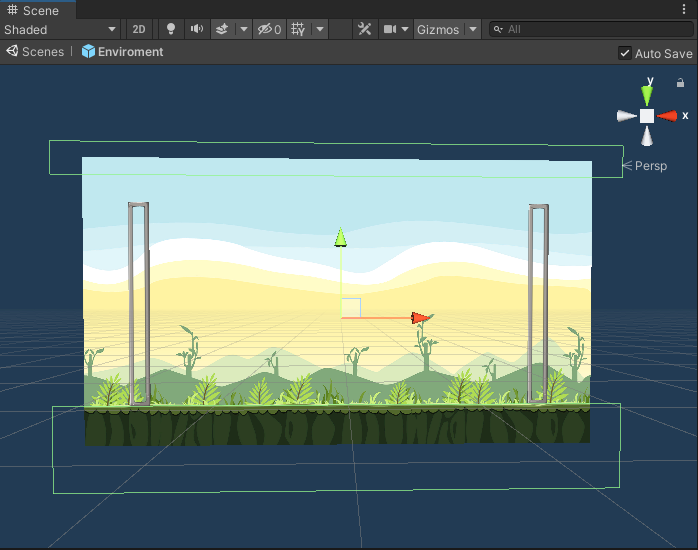Expand the grid settings dropdown arrow
This screenshot has width=698, height=550.
pyautogui.click(x=320, y=30)
